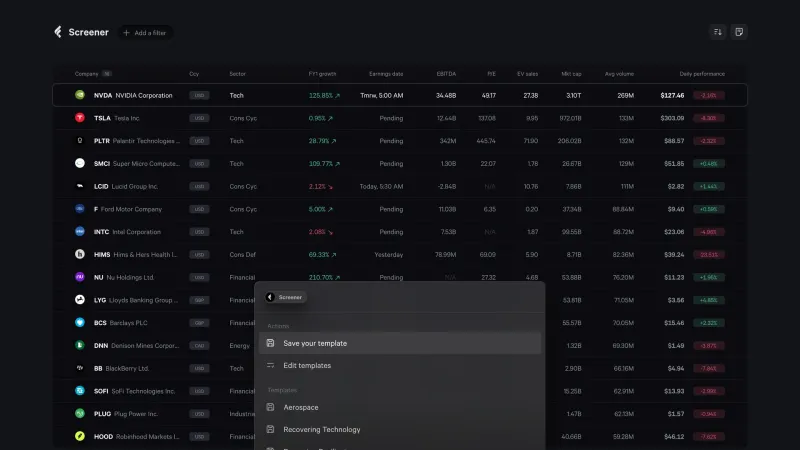The width and height of the screenshot is (800, 450).
Task: Click the Intel Corporation company name
Action: click(136, 232)
